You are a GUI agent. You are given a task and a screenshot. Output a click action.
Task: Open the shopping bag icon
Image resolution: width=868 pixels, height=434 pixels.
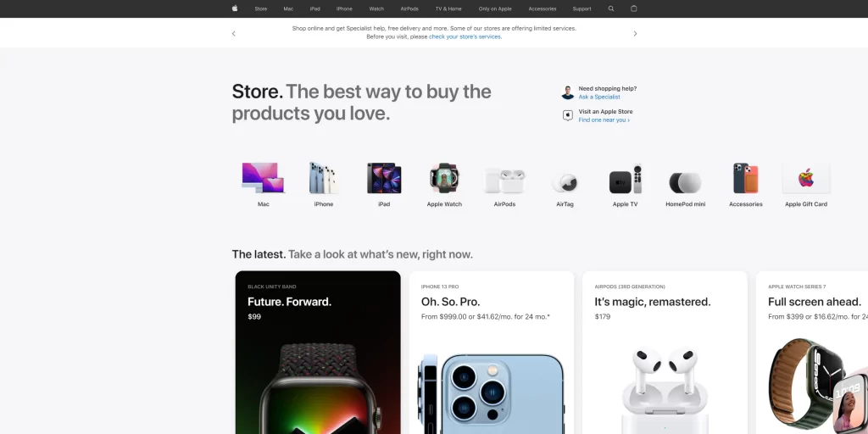[634, 8]
